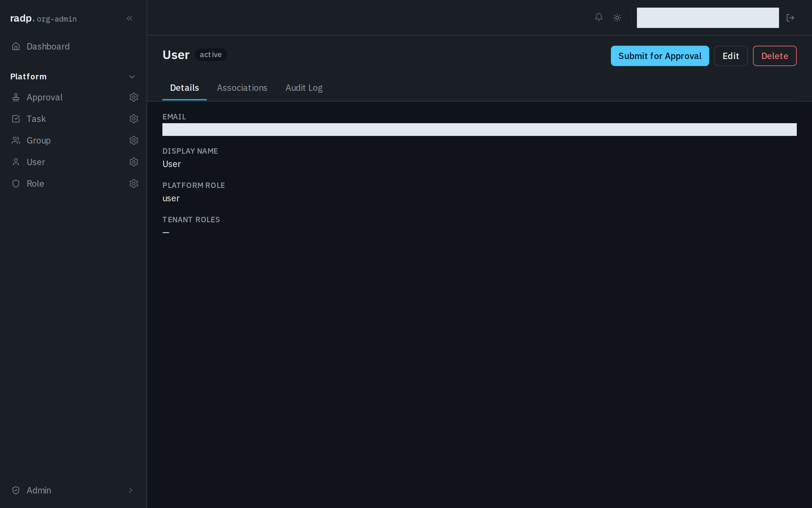
Task: Go to Group page
Action: tap(39, 140)
